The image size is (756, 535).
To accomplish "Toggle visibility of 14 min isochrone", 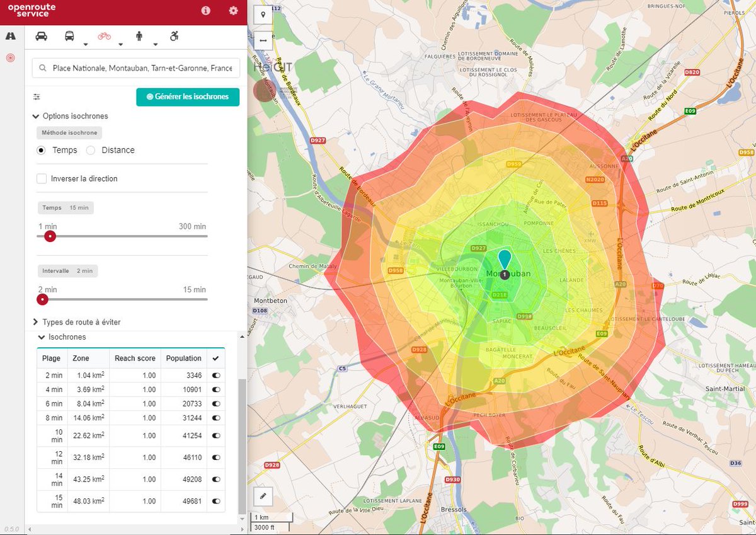I will [216, 480].
